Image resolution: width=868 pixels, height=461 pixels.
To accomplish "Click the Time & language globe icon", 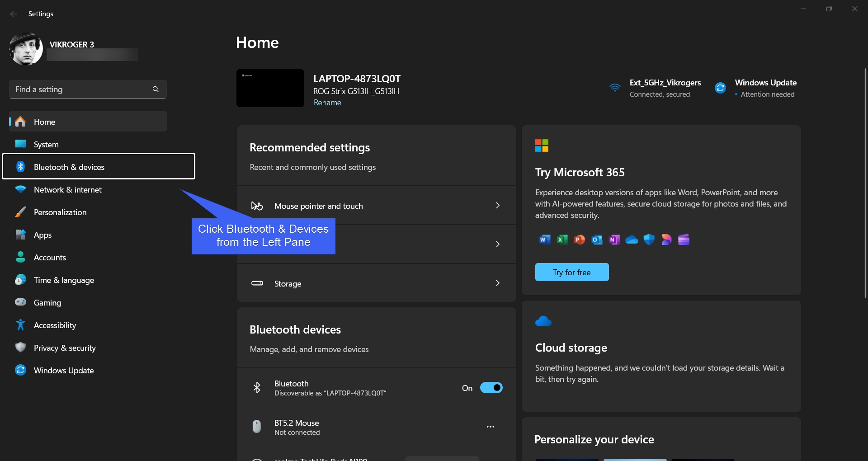I will tap(20, 280).
